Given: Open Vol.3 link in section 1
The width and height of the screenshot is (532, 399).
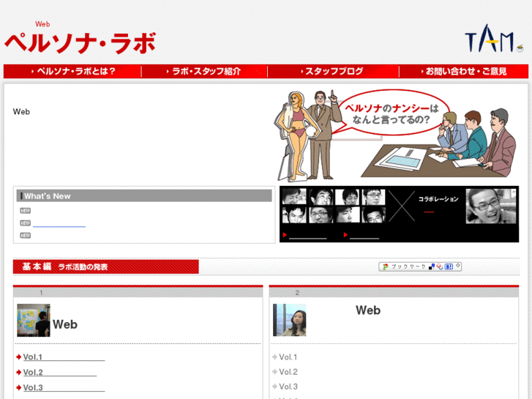Looking at the screenshot, I should tap(64, 388).
